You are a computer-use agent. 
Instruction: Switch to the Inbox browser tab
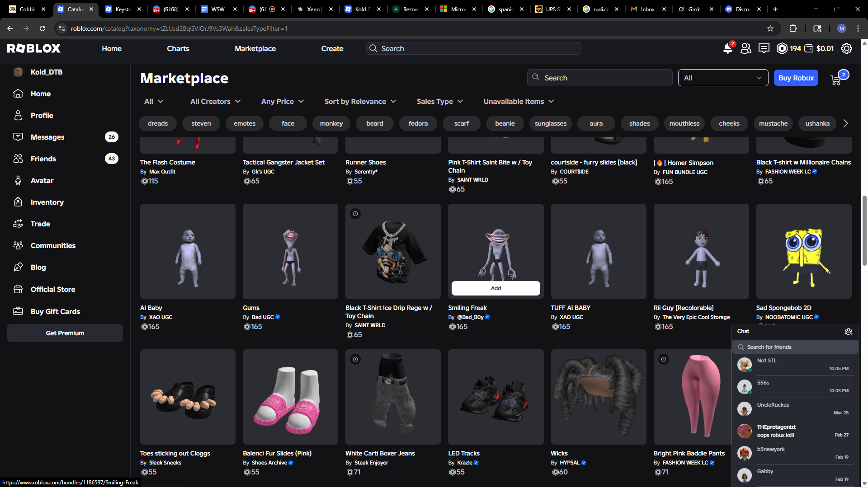[647, 9]
